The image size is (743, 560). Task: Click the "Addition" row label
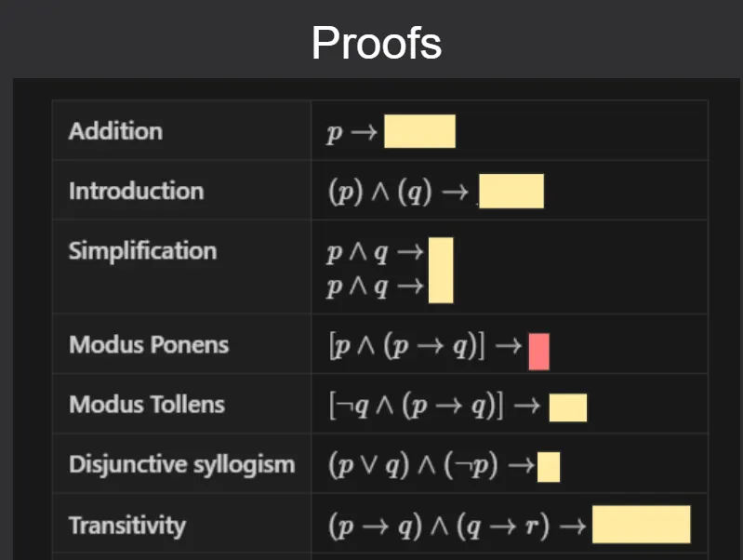coord(115,131)
